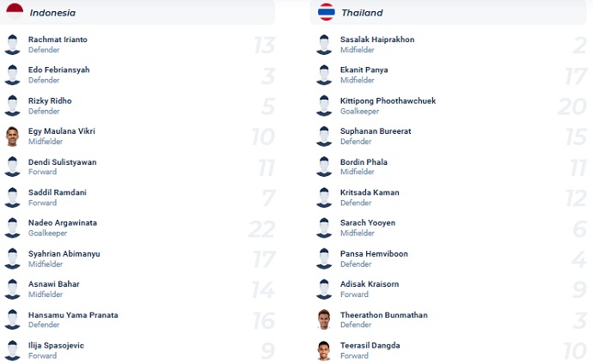Click the Thailand team name header
This screenshot has height=364, width=593.
coord(362,13)
